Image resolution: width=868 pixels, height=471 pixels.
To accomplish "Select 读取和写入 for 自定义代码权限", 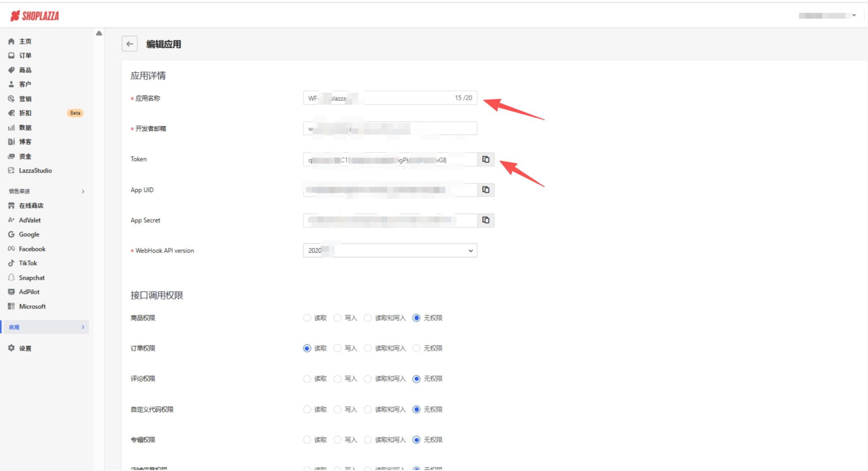I will tap(368, 410).
